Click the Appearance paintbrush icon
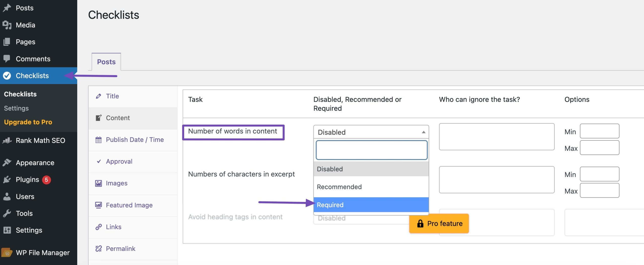Screen dimensions: 644x265 [x=7, y=163]
